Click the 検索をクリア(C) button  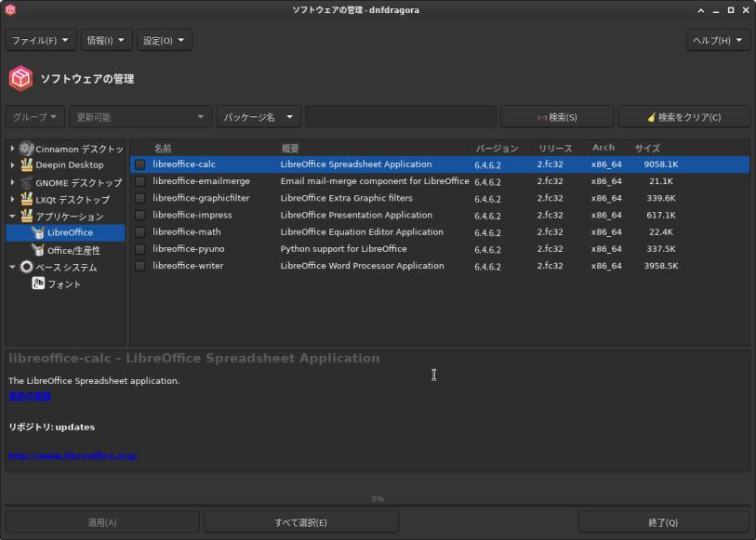[x=684, y=117]
